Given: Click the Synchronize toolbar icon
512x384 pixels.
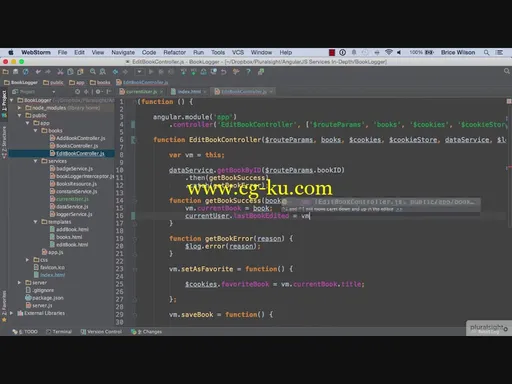Looking at the screenshot, I should coord(26,72).
